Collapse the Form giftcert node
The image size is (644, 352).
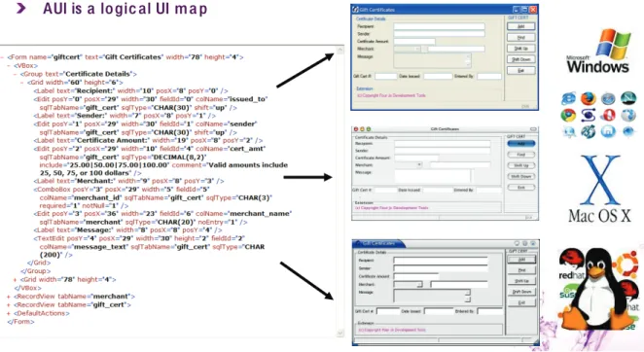pyautogui.click(x=3, y=57)
